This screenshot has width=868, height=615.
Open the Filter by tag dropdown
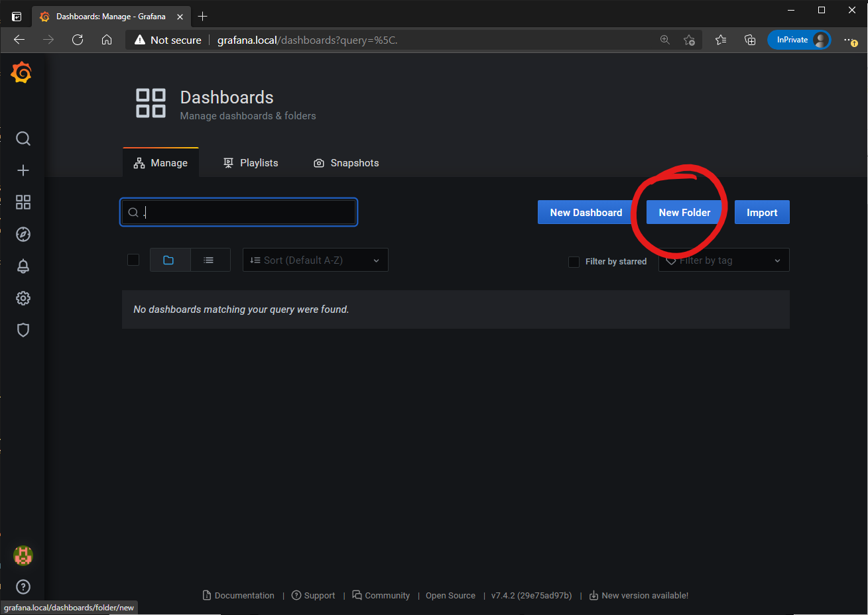click(724, 260)
